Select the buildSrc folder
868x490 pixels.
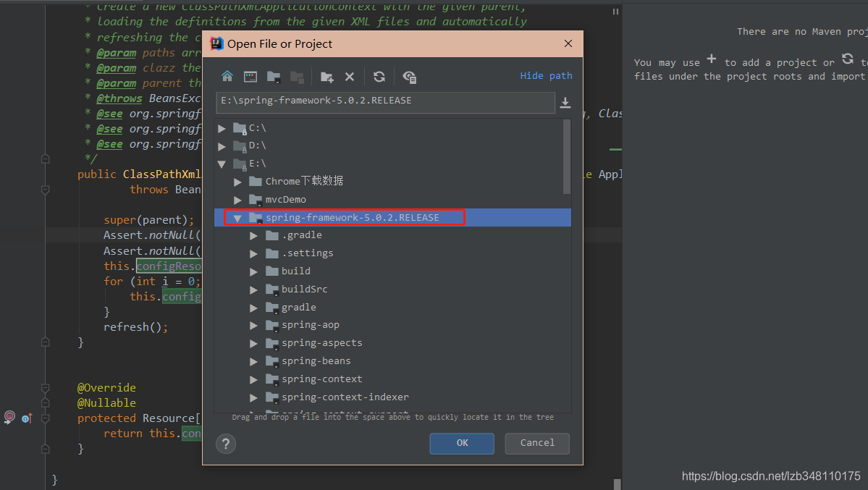392,289
